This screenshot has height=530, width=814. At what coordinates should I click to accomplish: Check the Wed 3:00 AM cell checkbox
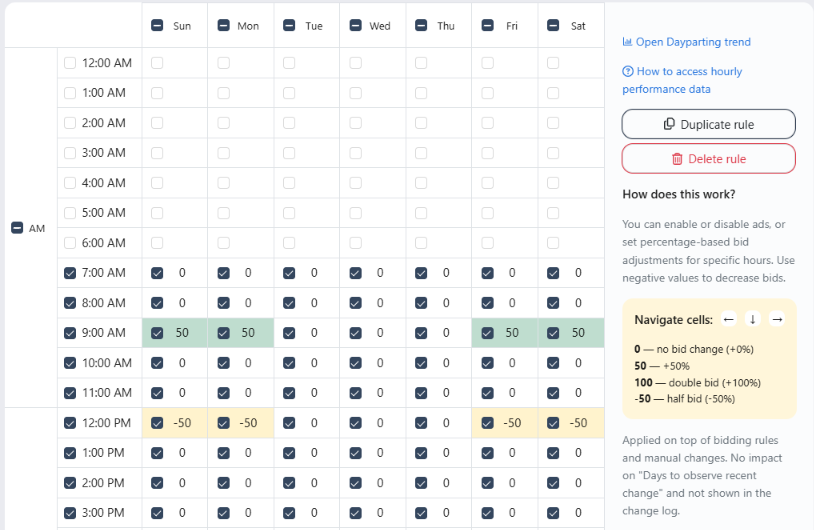point(356,153)
